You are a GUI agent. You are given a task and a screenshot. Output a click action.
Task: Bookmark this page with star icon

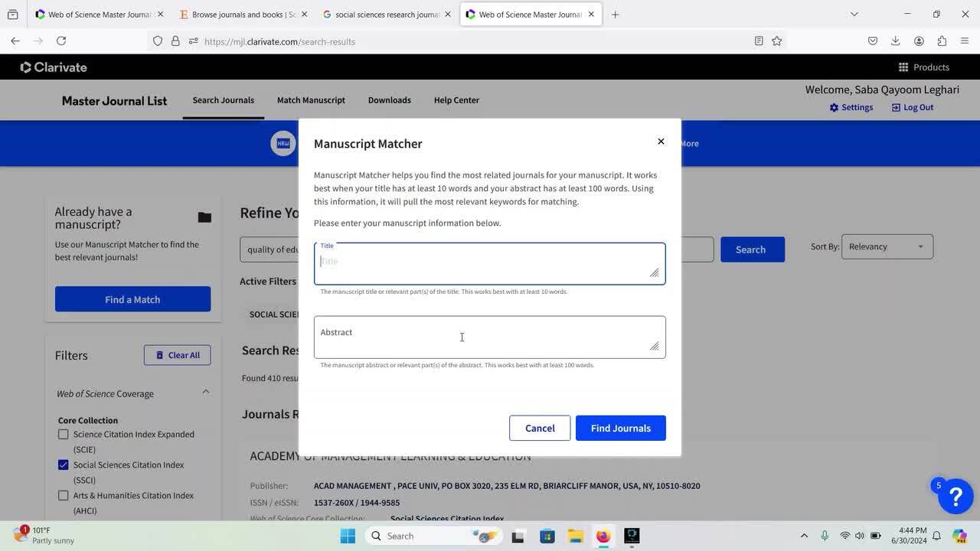(x=777, y=41)
